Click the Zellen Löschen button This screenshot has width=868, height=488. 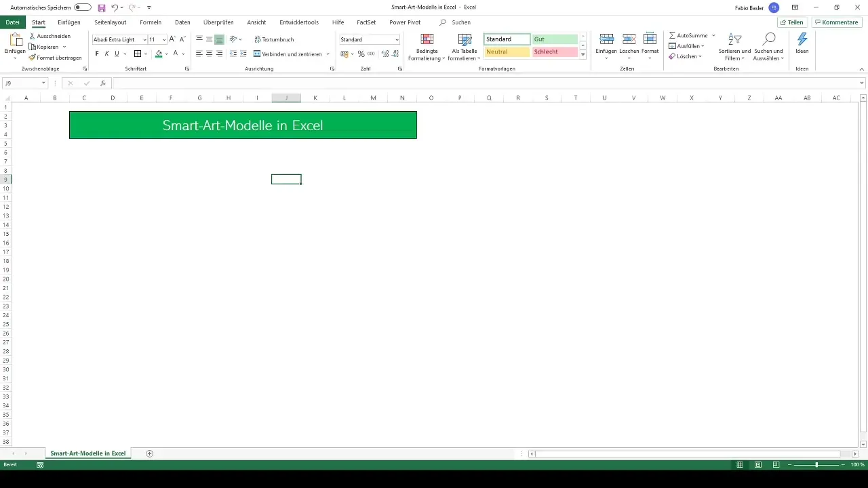(629, 45)
